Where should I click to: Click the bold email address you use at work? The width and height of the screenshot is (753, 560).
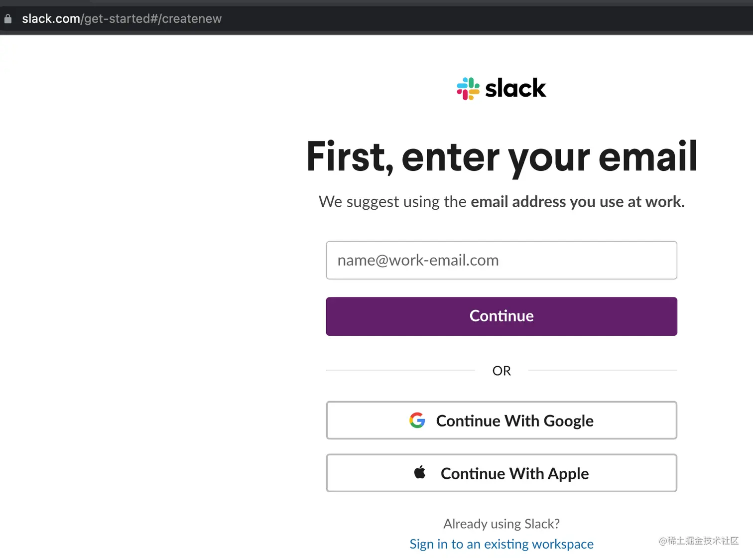tap(578, 202)
